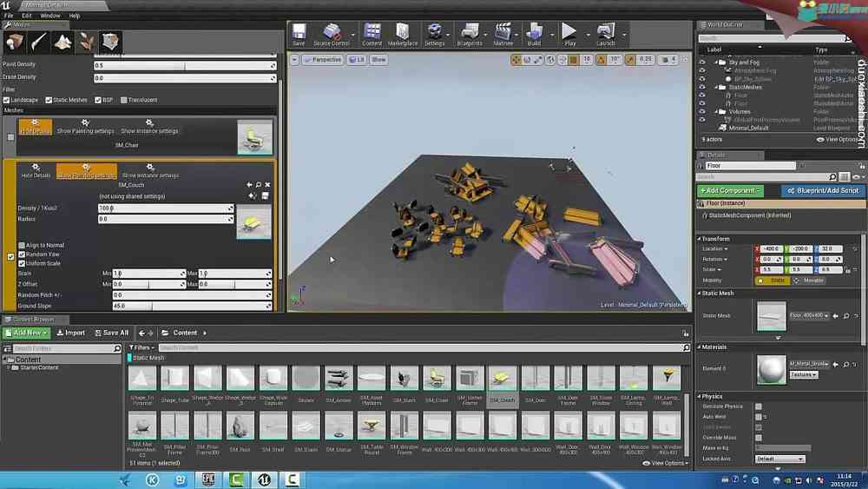Toggle the SM_Chair mesh enable checkbox
The height and width of the screenshot is (489, 868).
pyautogui.click(x=10, y=136)
